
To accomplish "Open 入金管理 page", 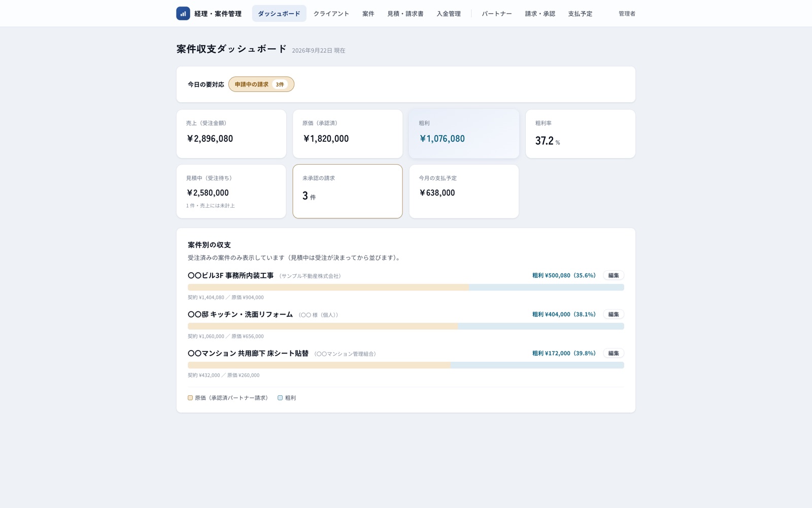I will [x=449, y=14].
